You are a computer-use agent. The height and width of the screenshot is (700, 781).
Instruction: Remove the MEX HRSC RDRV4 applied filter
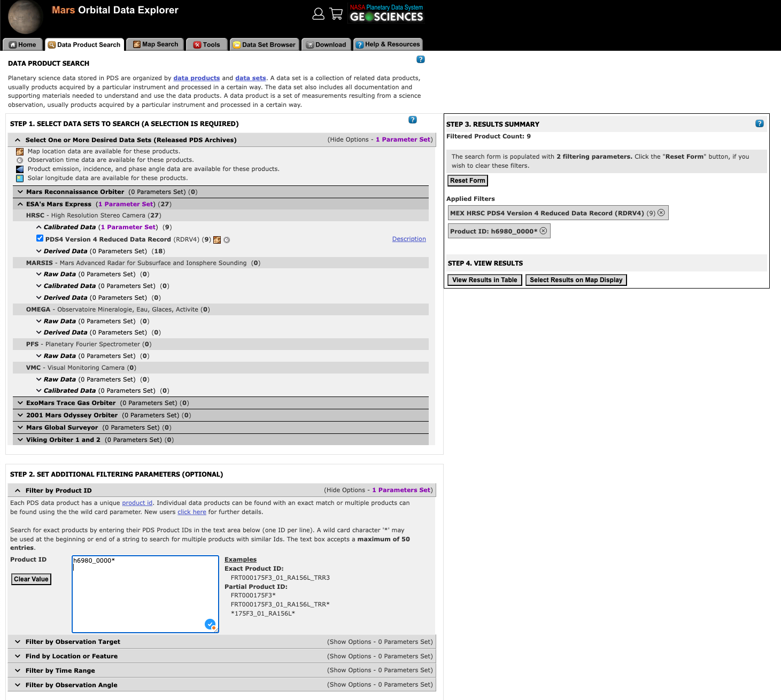(661, 213)
